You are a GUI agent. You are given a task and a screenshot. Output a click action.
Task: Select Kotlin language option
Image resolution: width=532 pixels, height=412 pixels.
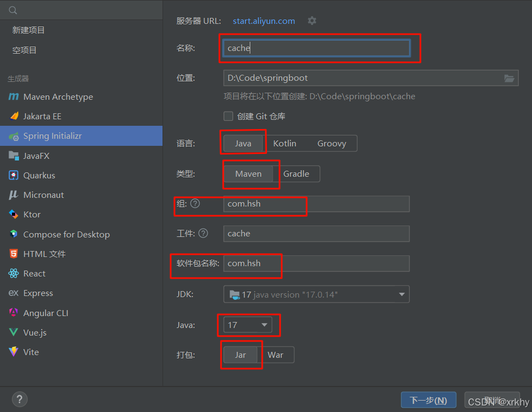[x=284, y=144]
